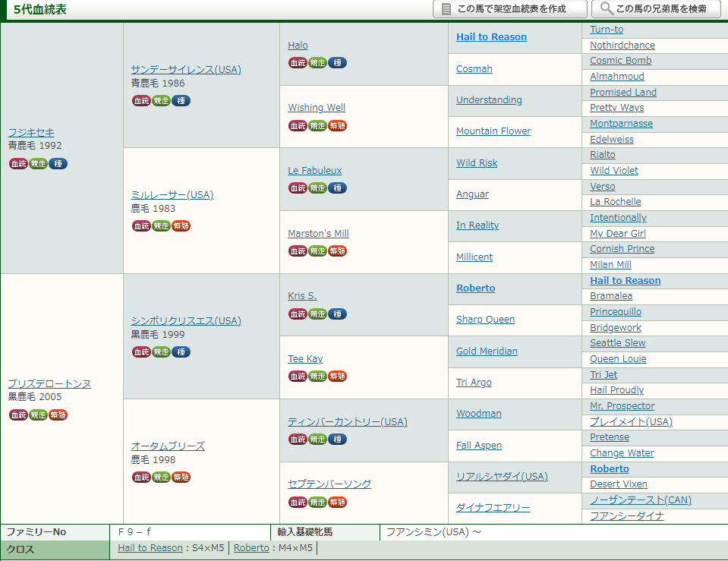The height and width of the screenshot is (561, 728).
Task: Click the 種 badge under Halo
Action: click(338, 63)
